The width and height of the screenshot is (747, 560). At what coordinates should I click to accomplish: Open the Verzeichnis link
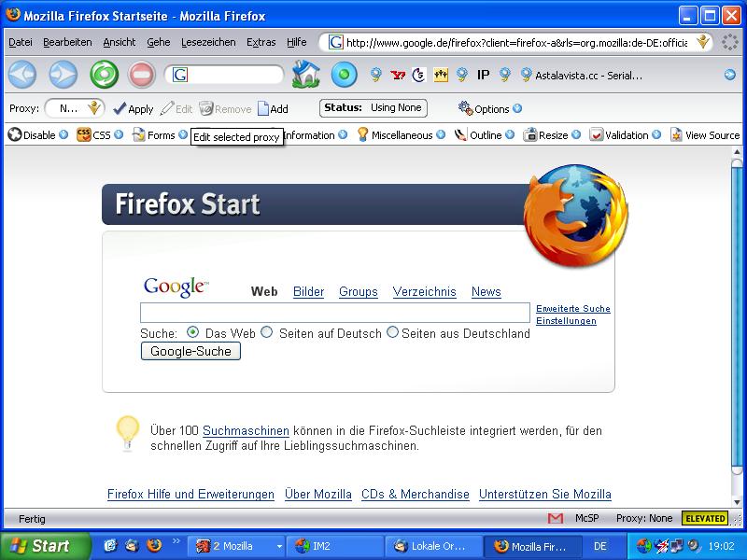tap(425, 291)
